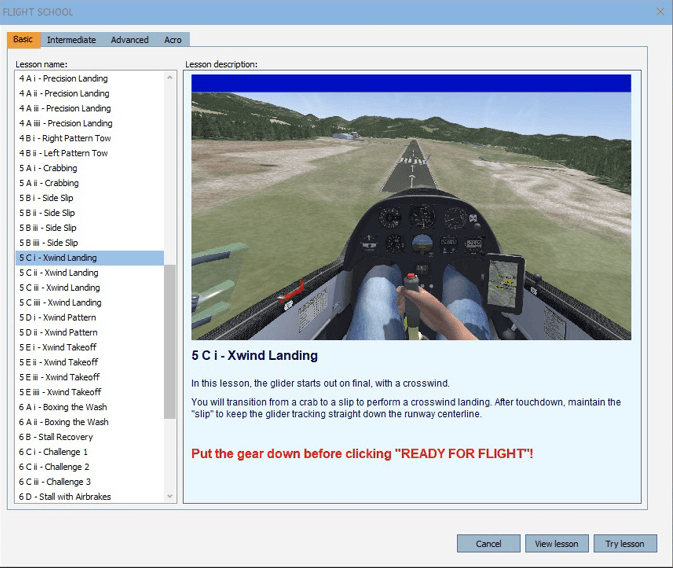
Task: Select lesson 6 B - Stall Recovery
Action: [x=90, y=437]
